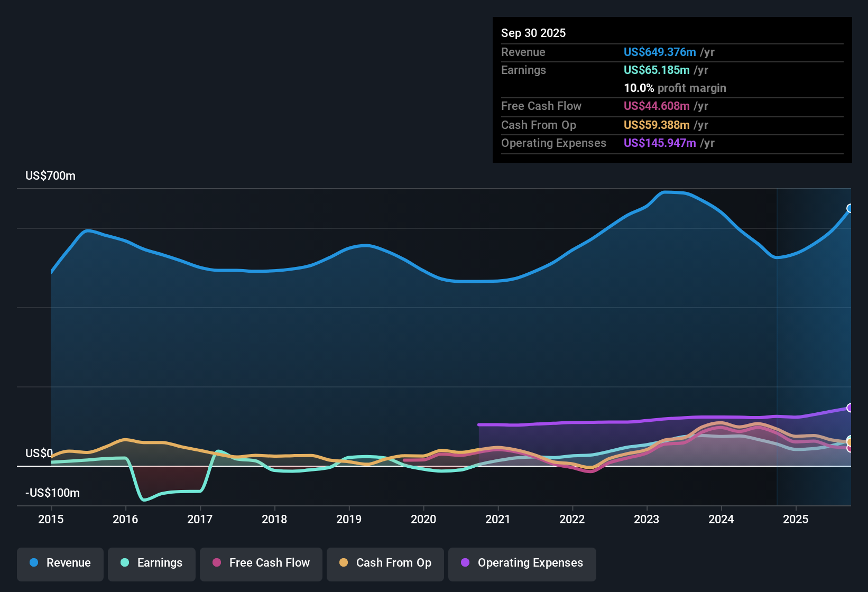Image resolution: width=868 pixels, height=592 pixels.
Task: Click the orange Cash From Op legend dot
Action: coord(343,563)
